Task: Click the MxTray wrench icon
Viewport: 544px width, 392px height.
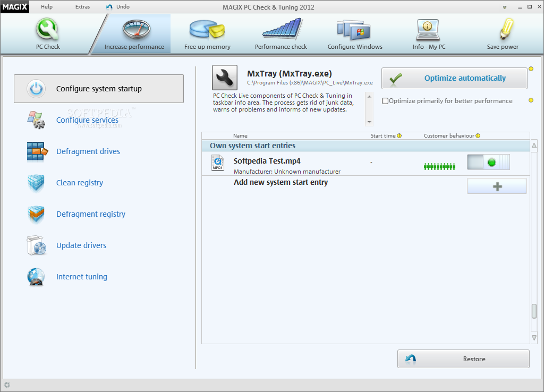Action: click(x=225, y=78)
